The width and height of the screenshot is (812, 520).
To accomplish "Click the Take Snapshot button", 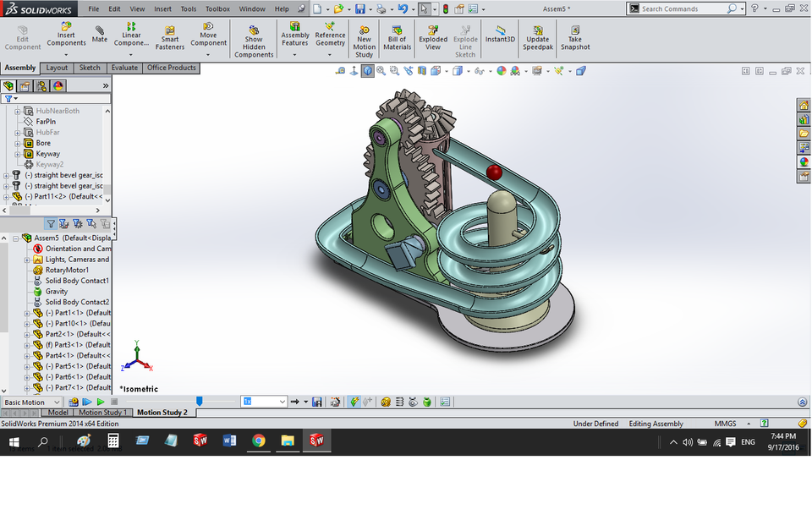I will (574, 36).
